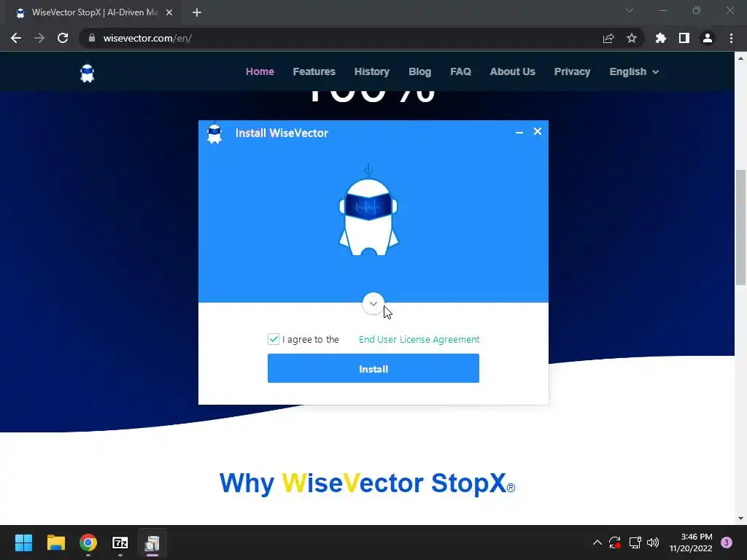Toggle the Chrome side panel
This screenshot has width=747, height=560.
click(x=684, y=38)
